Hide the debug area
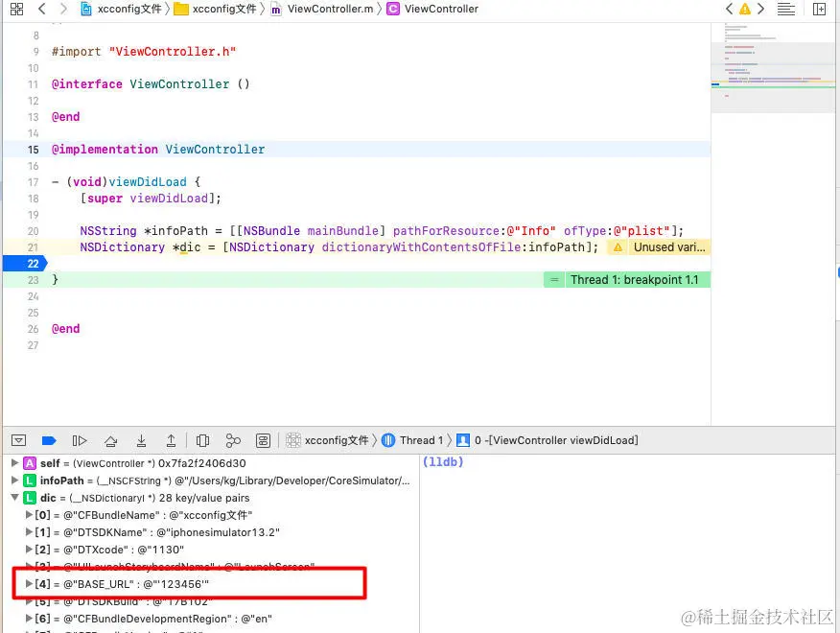The image size is (840, 633). click(18, 440)
